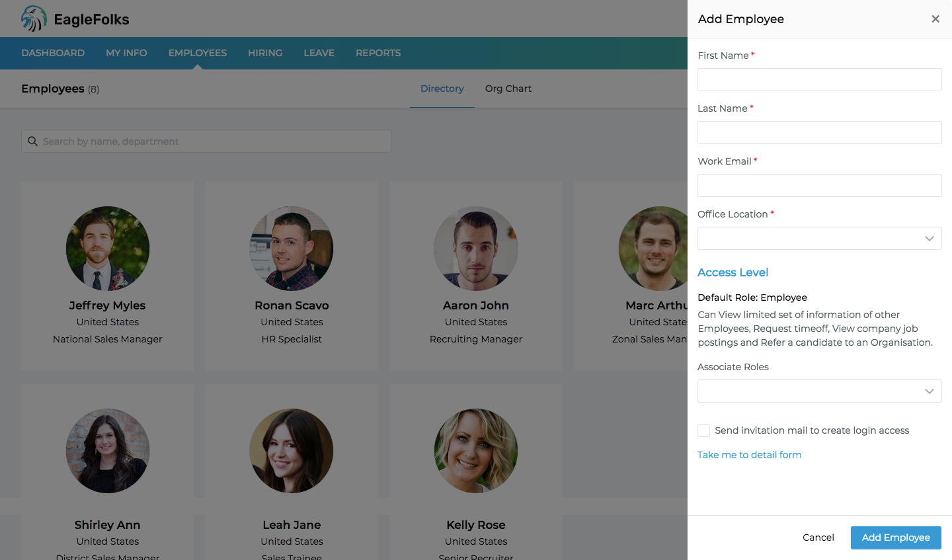
Task: Open Jeffrey Myles profile photo
Action: [108, 249]
